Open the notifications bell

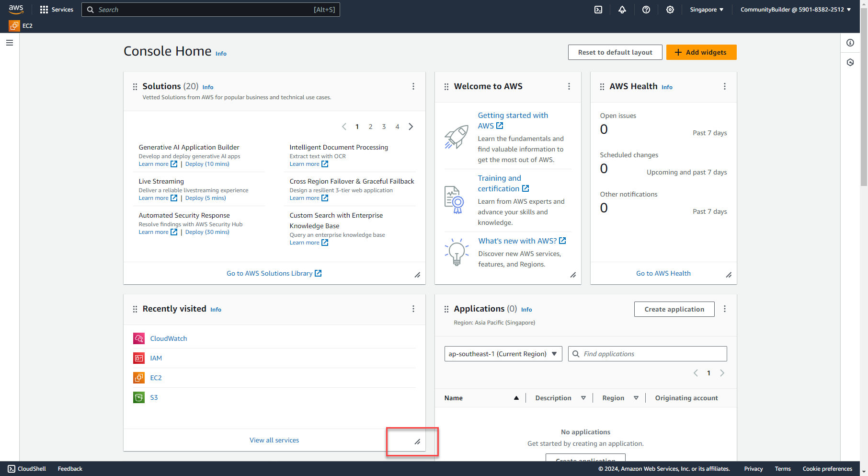point(622,10)
